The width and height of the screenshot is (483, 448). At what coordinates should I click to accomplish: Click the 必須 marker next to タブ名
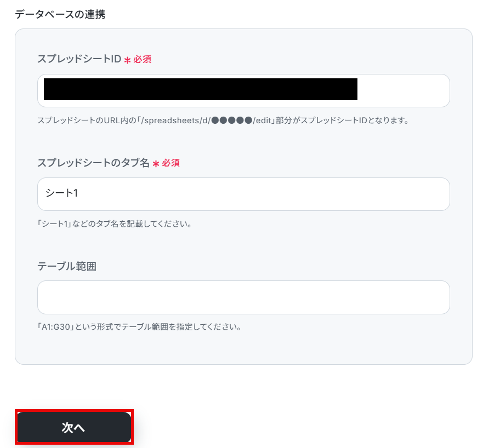(171, 163)
